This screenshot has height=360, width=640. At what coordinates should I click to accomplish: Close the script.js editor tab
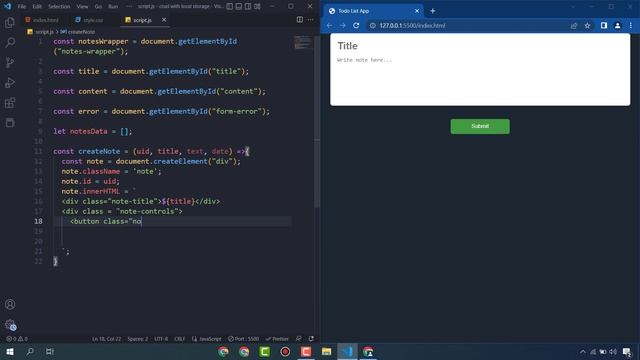tap(164, 20)
